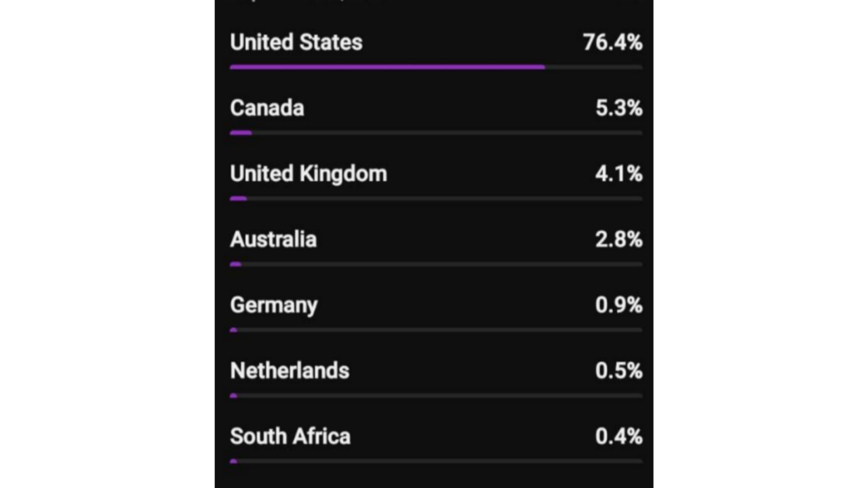The height and width of the screenshot is (488, 868).
Task: Tap the Germany progress bar
Action: 233,330
